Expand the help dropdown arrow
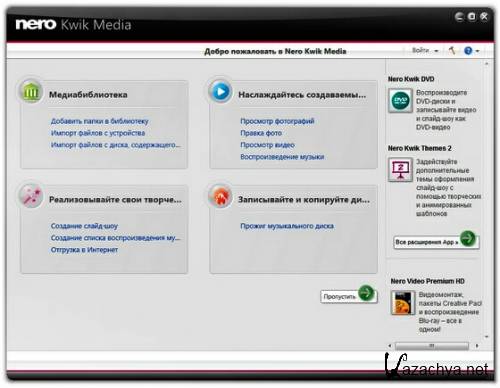Image resolution: width=500 pixels, height=388 pixels. pyautogui.click(x=477, y=51)
